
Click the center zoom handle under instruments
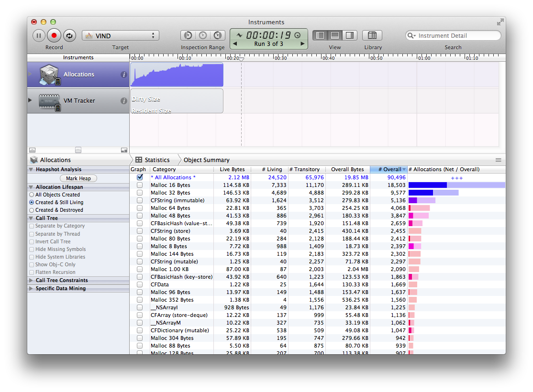pos(78,150)
